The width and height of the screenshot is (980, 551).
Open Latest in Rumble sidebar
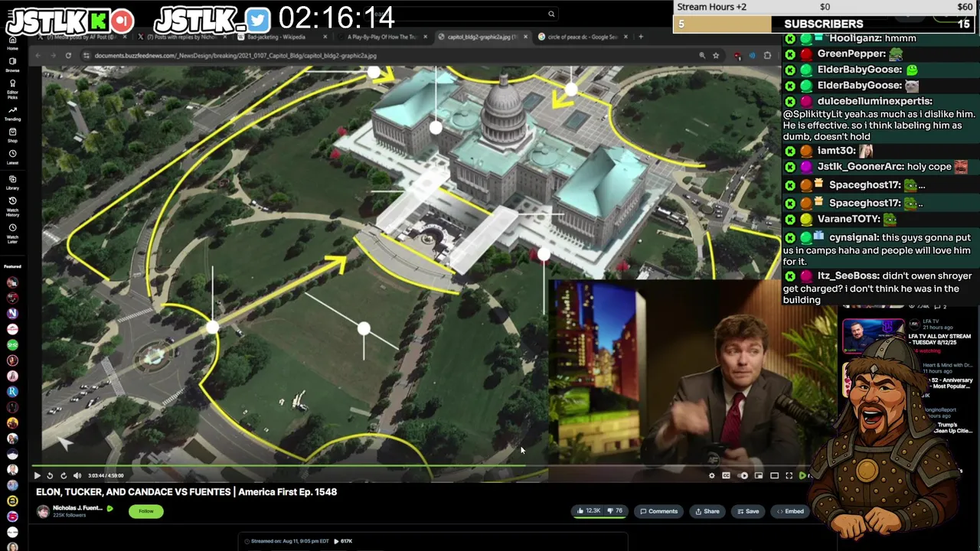[x=12, y=157]
